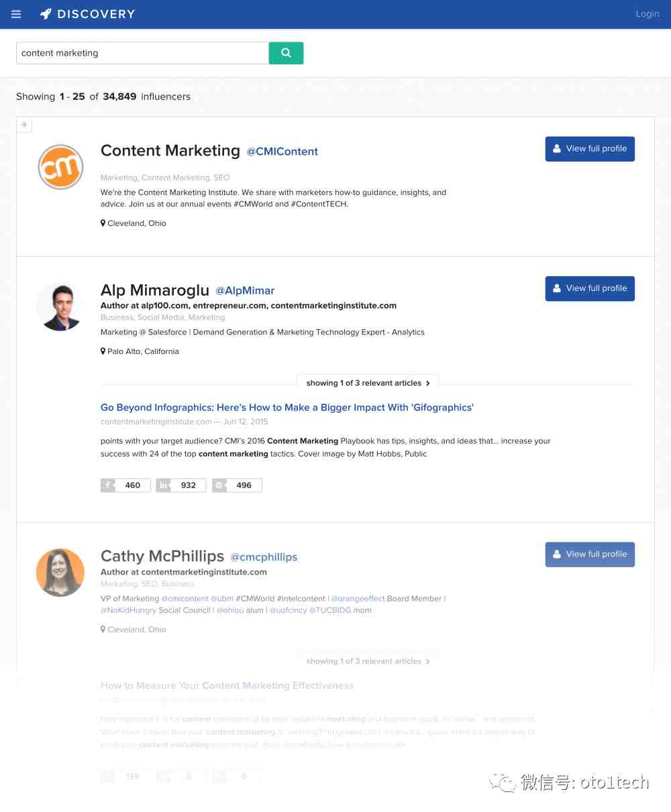Click the Cleveland, Ohio location pin for CMIContent
Viewport: 671px width, 812px height.
click(103, 223)
